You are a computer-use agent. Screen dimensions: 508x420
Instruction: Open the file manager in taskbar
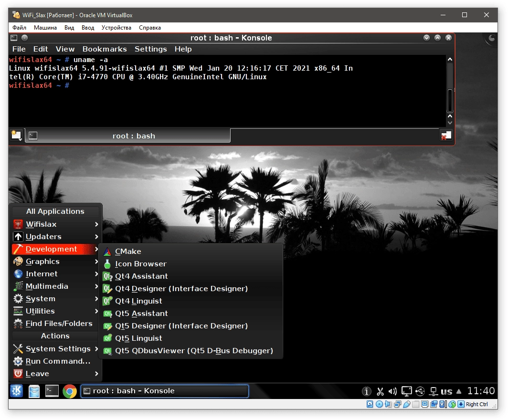pos(34,391)
